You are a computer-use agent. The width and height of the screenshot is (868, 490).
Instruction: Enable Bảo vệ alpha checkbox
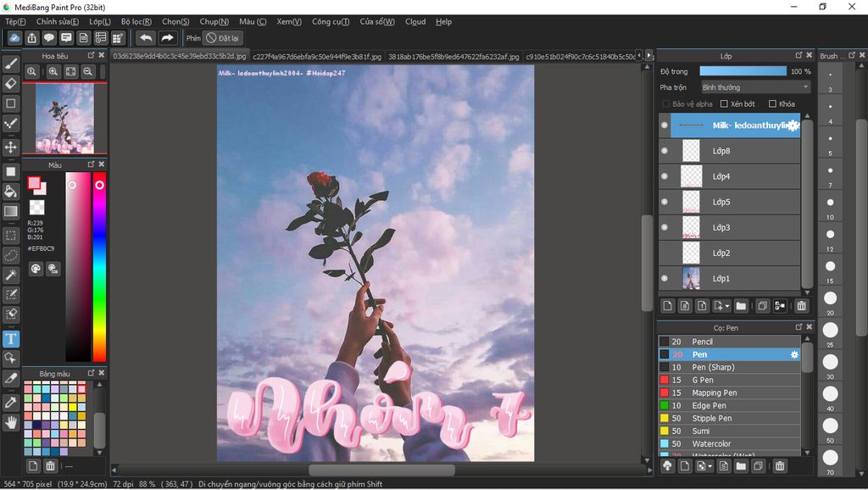pos(666,104)
